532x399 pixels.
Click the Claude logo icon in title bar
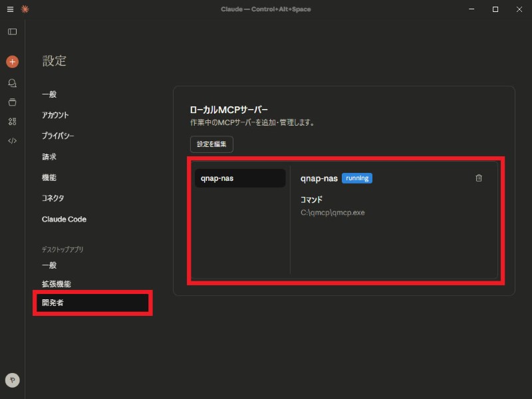pos(25,9)
